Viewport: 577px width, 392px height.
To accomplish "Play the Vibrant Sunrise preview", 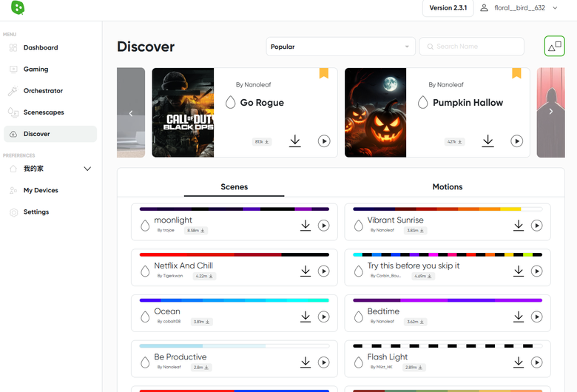I will [536, 226].
